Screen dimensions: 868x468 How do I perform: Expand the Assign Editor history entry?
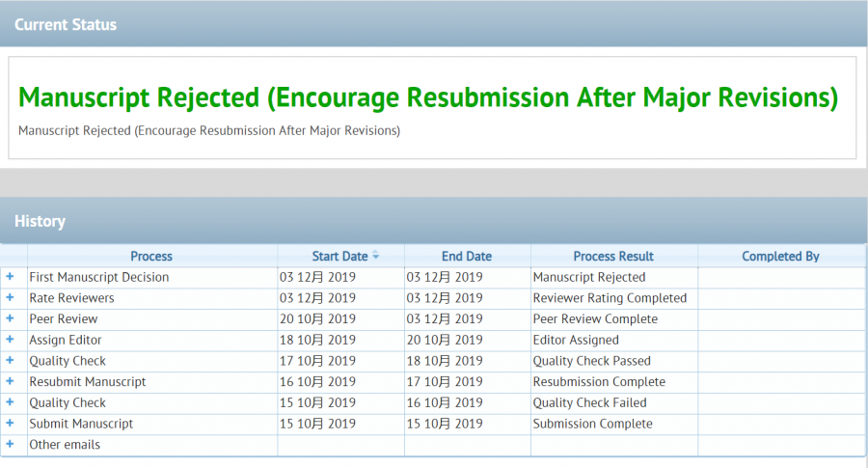(x=11, y=340)
